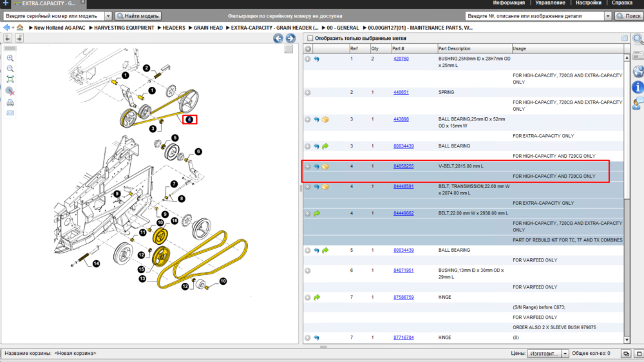
Task: Expand the small arrow beside back icon
Action: (13, 28)
